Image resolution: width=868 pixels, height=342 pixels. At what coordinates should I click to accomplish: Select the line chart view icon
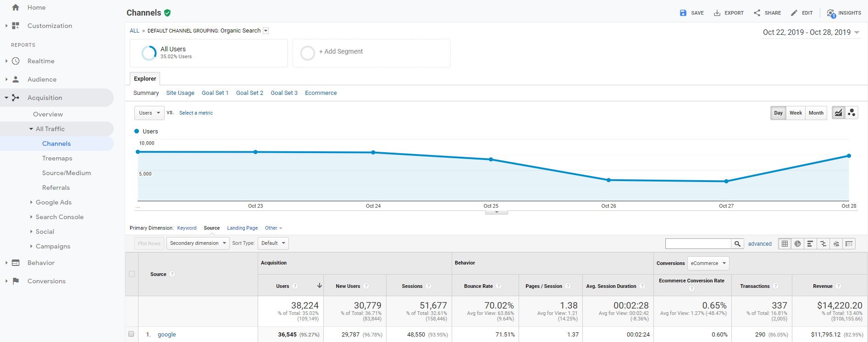click(x=838, y=113)
